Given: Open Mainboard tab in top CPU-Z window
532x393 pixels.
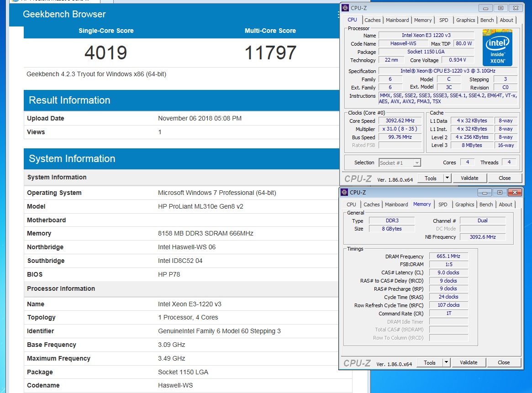Looking at the screenshot, I should [x=397, y=20].
